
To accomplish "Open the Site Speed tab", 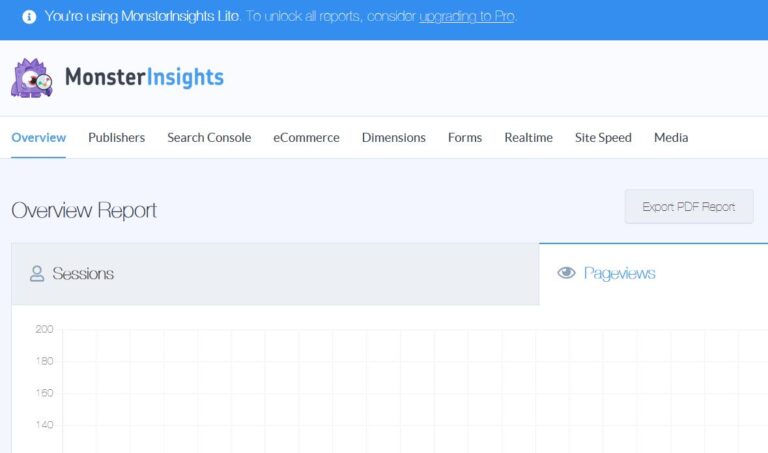I will pyautogui.click(x=603, y=138).
